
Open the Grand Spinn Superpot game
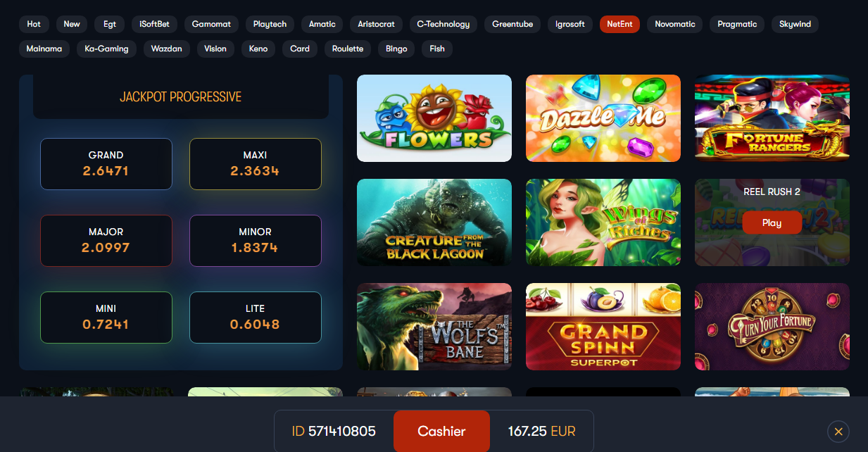click(x=603, y=327)
